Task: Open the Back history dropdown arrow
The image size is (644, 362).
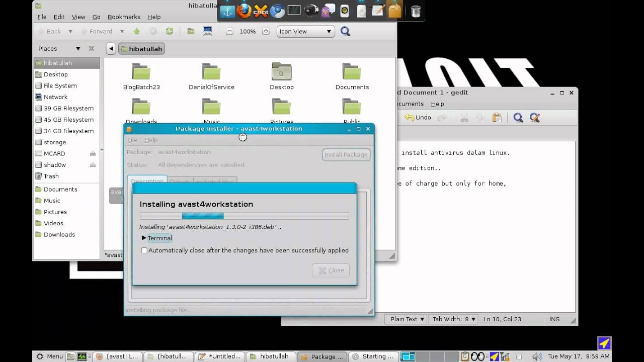Action: [70, 31]
